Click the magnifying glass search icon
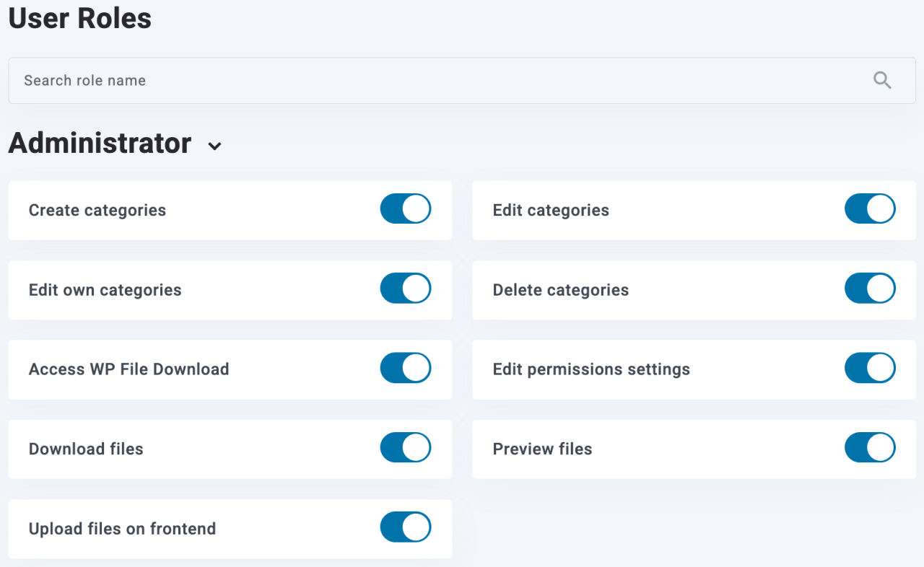The width and height of the screenshot is (924, 567). point(882,80)
